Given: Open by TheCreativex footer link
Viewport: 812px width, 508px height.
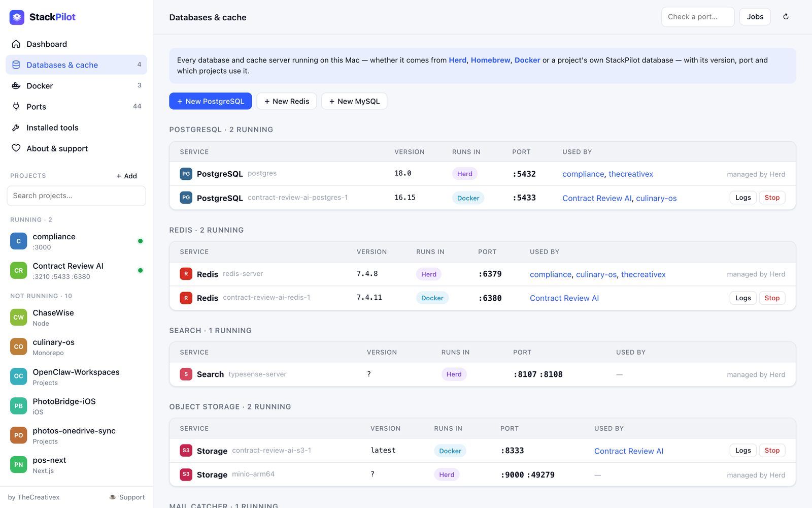Looking at the screenshot, I should pyautogui.click(x=33, y=497).
